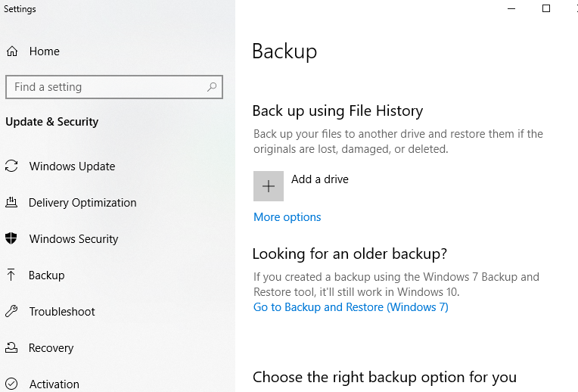
Task: Click the Add a drive label
Action: 320,179
